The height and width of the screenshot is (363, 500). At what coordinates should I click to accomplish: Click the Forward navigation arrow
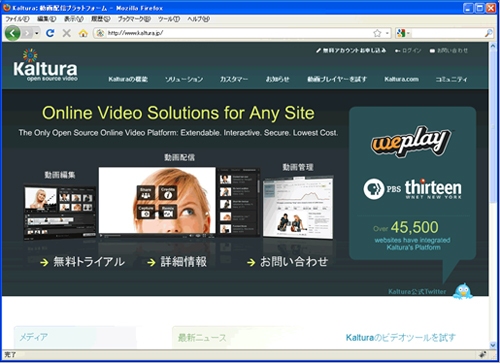pos(27,33)
